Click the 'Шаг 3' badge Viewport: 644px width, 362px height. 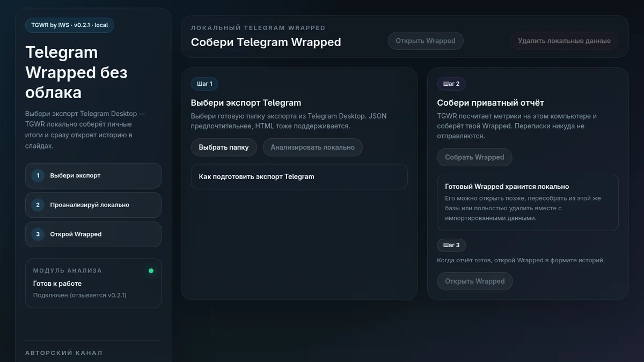click(x=451, y=245)
